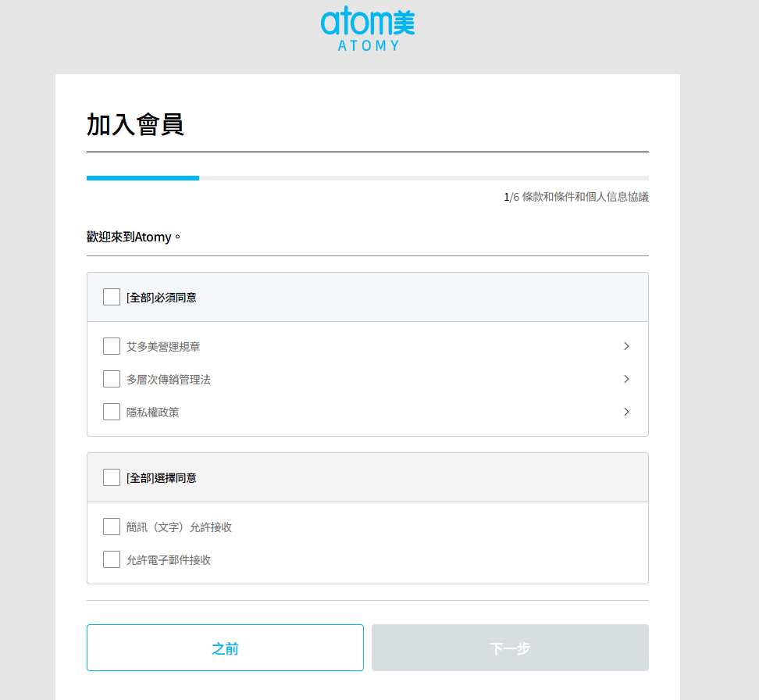Tick the 艾多美營運規章 checkbox
759x700 pixels.
pyautogui.click(x=112, y=346)
